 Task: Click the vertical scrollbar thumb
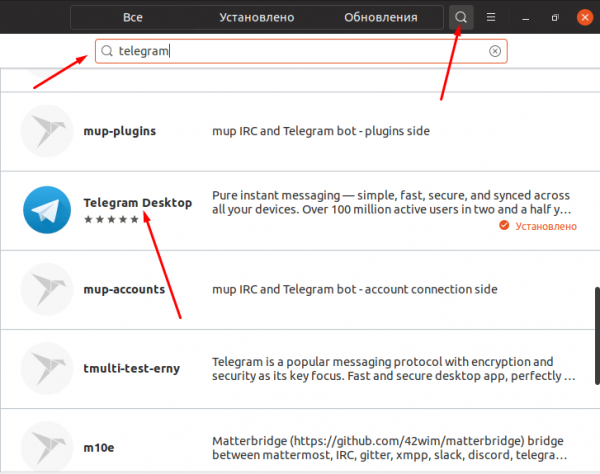pos(597,336)
